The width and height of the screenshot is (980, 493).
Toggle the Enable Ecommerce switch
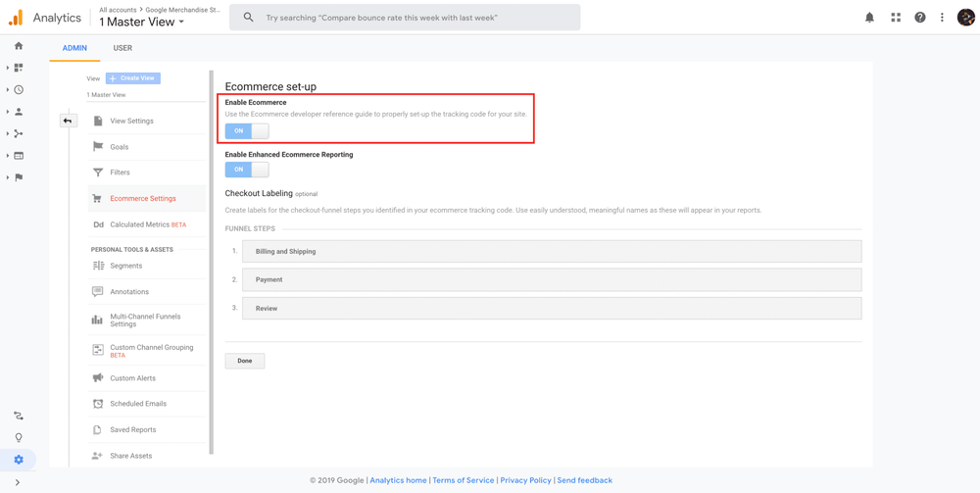point(247,130)
